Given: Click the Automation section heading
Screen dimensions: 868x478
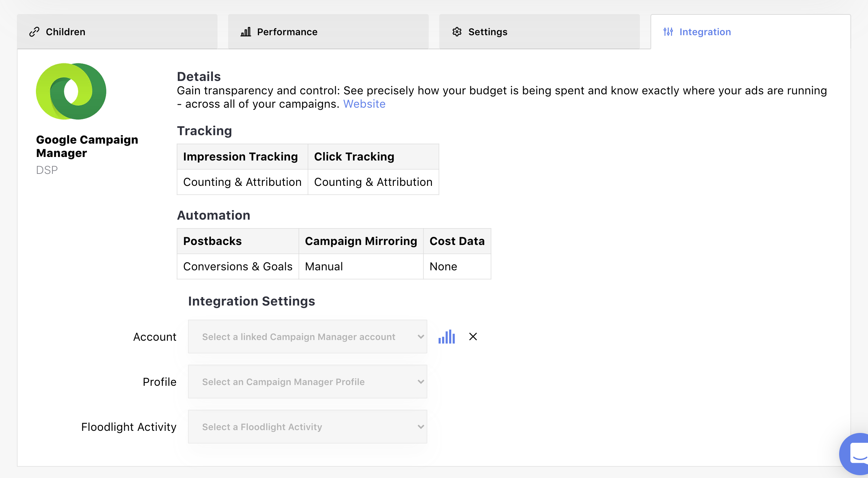Looking at the screenshot, I should click(x=213, y=215).
